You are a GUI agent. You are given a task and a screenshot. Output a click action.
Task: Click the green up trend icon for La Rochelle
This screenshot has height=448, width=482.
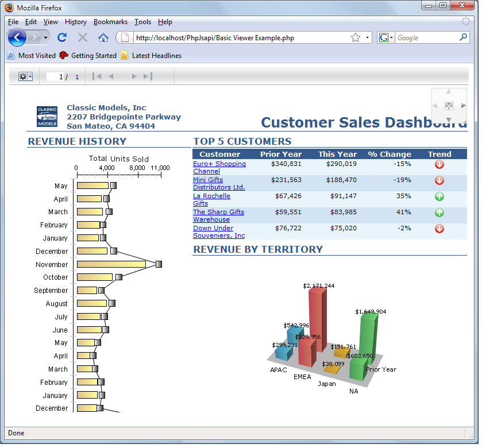[439, 196]
